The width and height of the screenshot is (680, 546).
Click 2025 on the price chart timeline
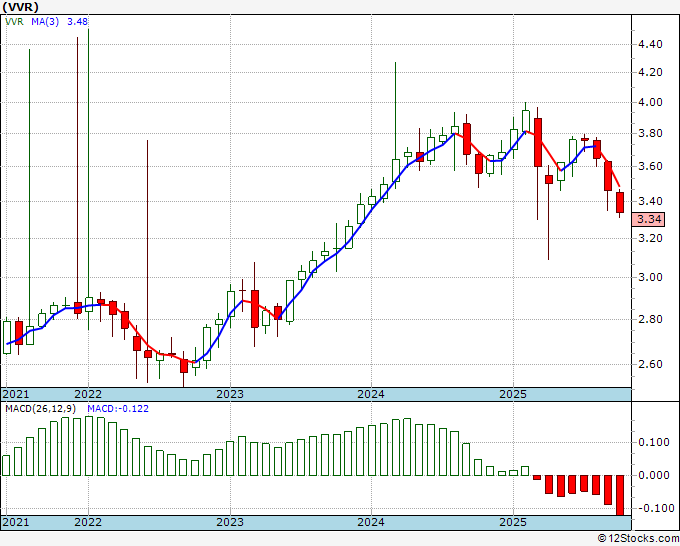(x=513, y=394)
